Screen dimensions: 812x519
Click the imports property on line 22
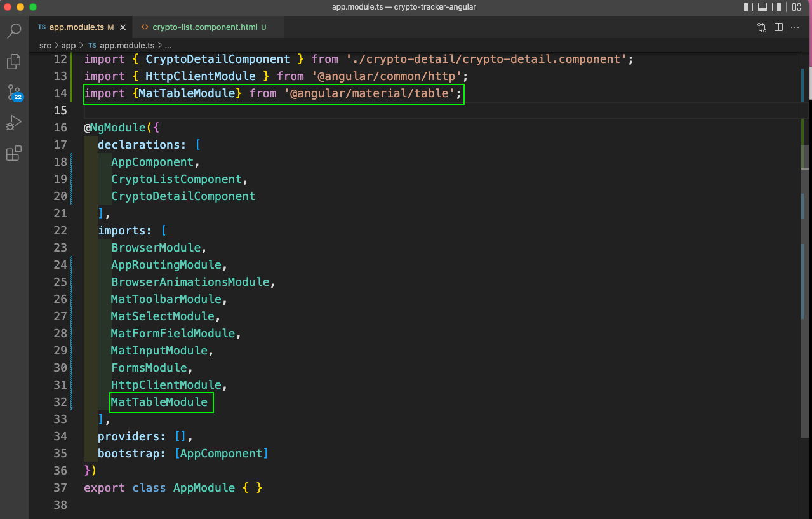(122, 231)
